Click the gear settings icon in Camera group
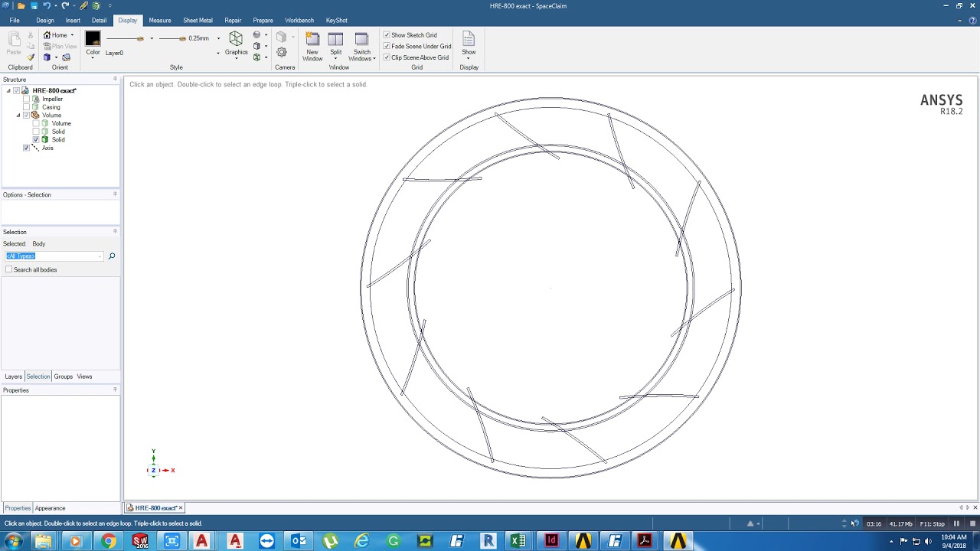 (x=282, y=52)
